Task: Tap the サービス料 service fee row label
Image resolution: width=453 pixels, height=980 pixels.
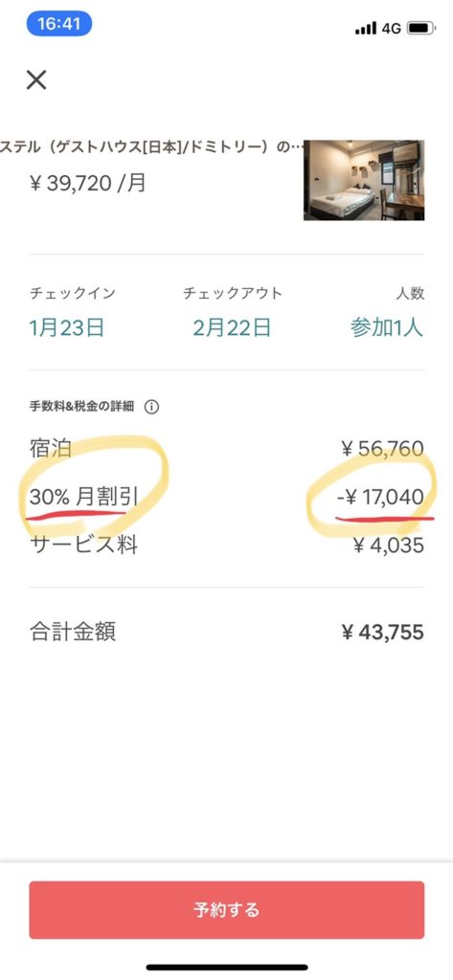Action: click(x=83, y=545)
